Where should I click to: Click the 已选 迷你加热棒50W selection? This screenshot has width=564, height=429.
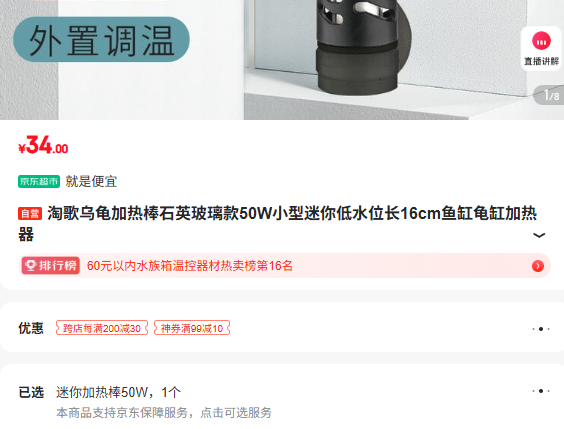[118, 392]
